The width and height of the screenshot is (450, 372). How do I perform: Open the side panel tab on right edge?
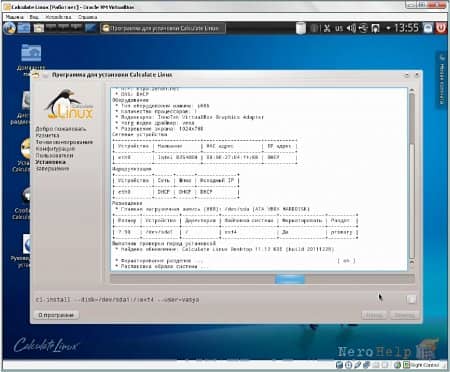[442, 80]
